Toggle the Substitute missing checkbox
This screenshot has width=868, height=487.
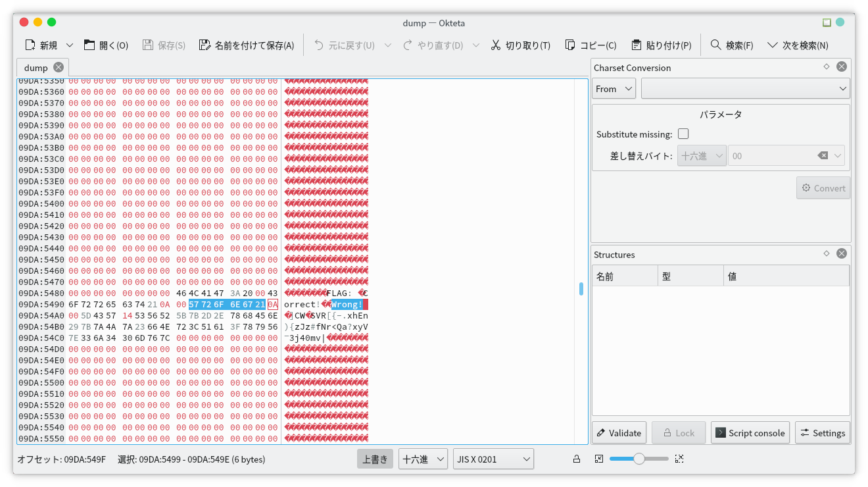683,134
